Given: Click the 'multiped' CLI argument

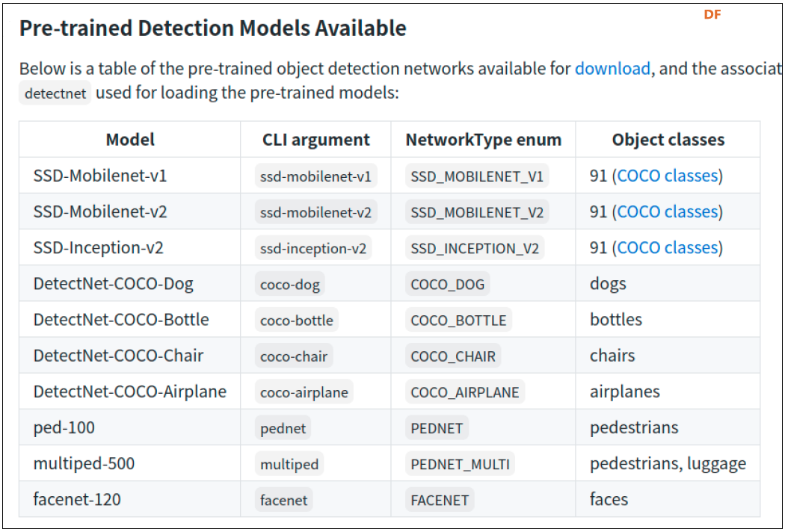Looking at the screenshot, I should (x=289, y=464).
